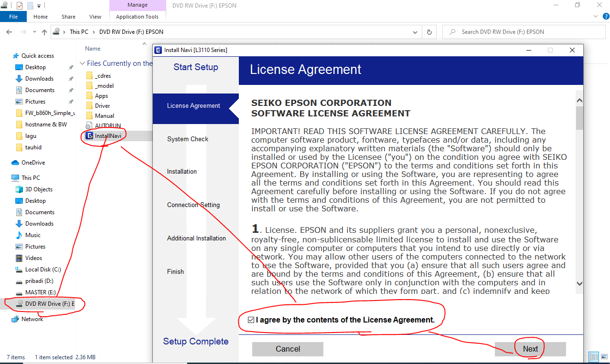This screenshot has width=610, height=364.
Task: Collapse Files Currently on the Disc group
Action: tap(83, 63)
